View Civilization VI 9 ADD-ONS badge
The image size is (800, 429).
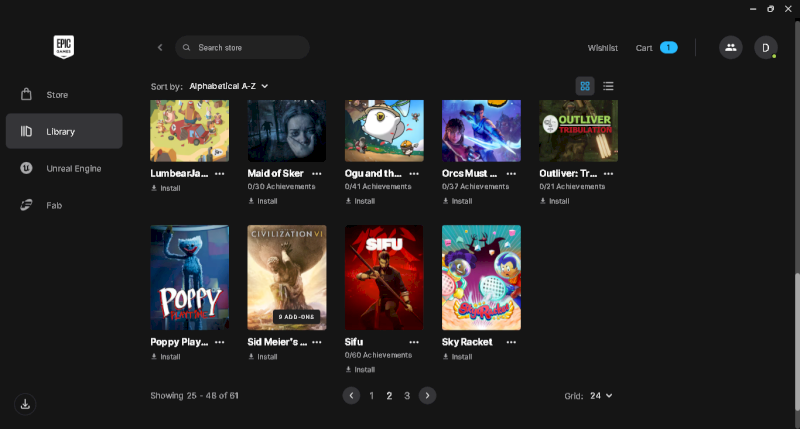296,317
